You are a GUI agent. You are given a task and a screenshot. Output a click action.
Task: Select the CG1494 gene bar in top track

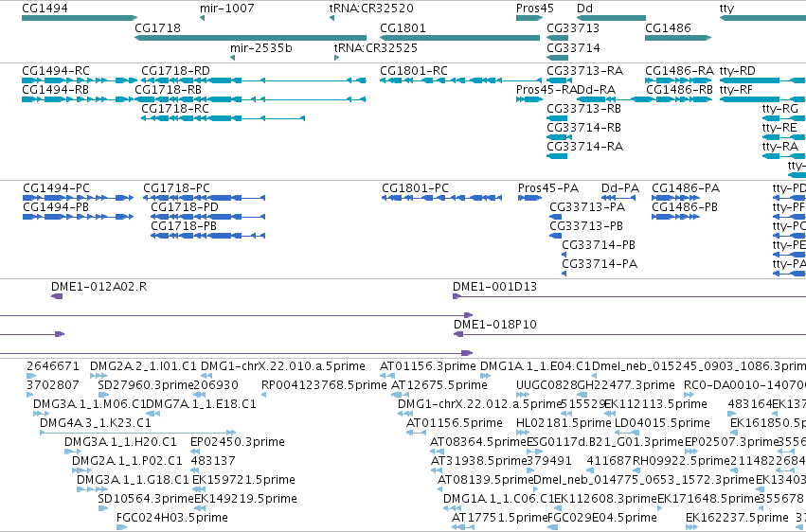(x=80, y=18)
